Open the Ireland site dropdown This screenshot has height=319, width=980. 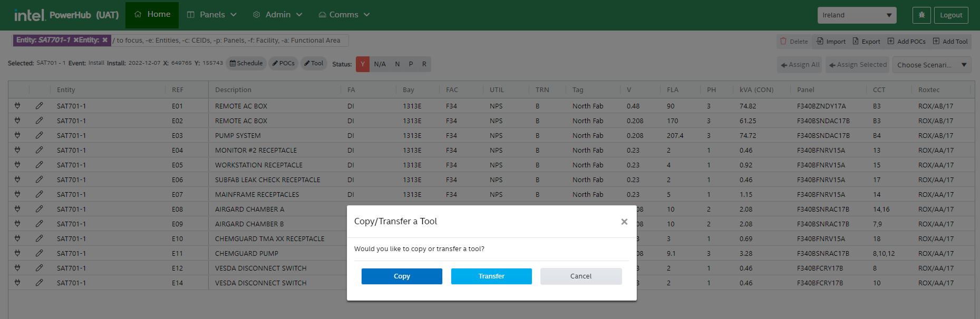coord(857,15)
